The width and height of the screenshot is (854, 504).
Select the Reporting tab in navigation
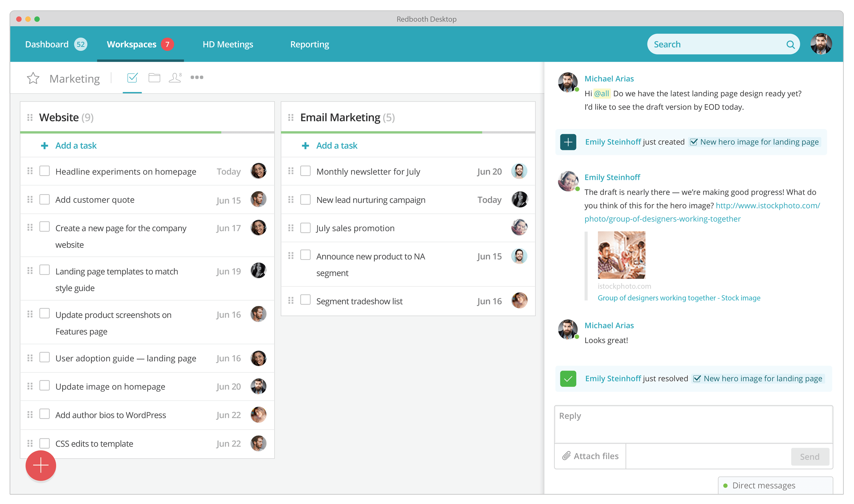310,44
